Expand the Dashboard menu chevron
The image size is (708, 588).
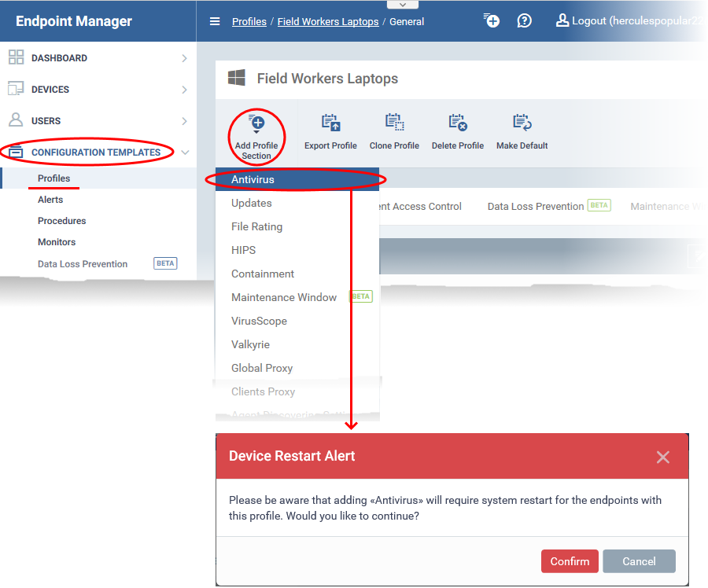pyautogui.click(x=184, y=58)
